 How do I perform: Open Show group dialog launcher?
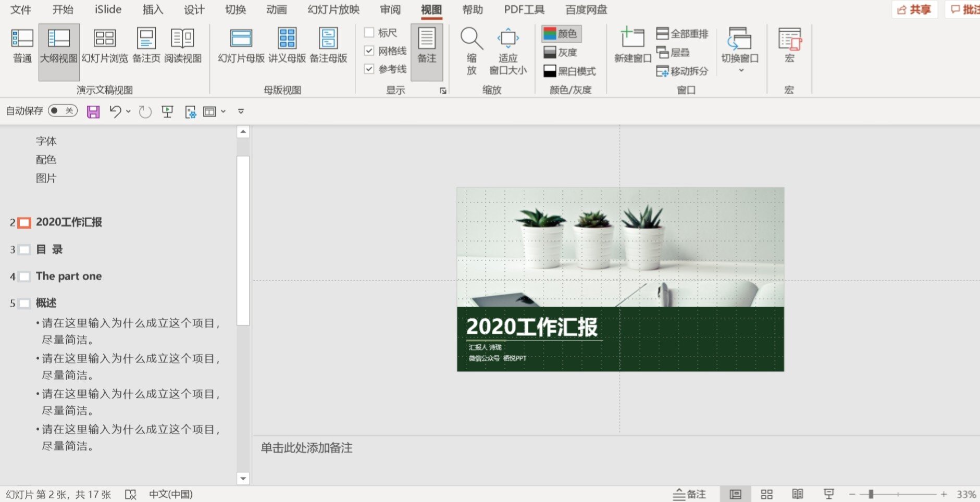443,91
